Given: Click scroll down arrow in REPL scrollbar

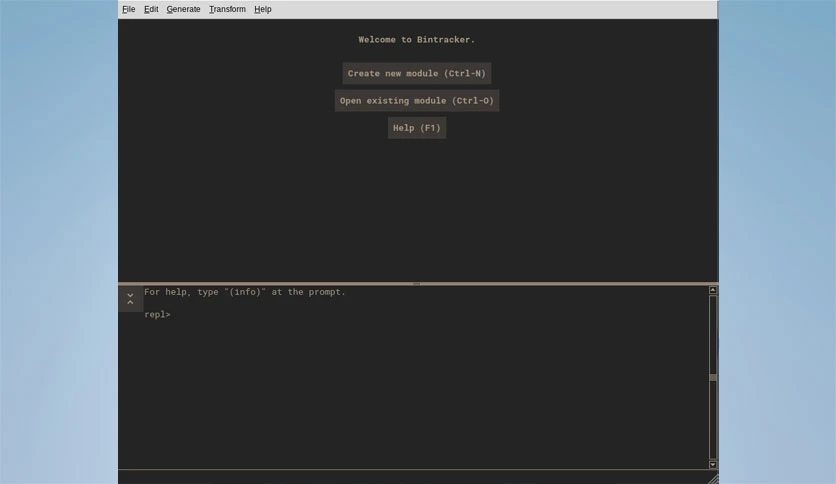Looking at the screenshot, I should pos(713,465).
